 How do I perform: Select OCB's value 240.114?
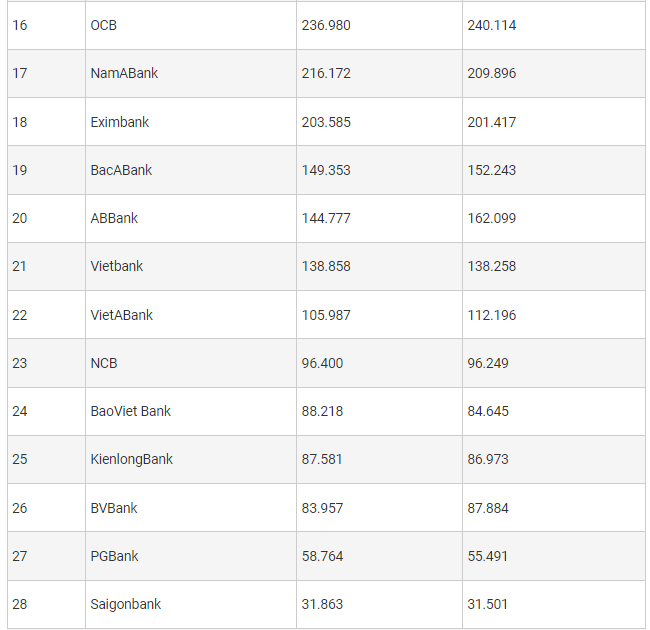pos(492,25)
